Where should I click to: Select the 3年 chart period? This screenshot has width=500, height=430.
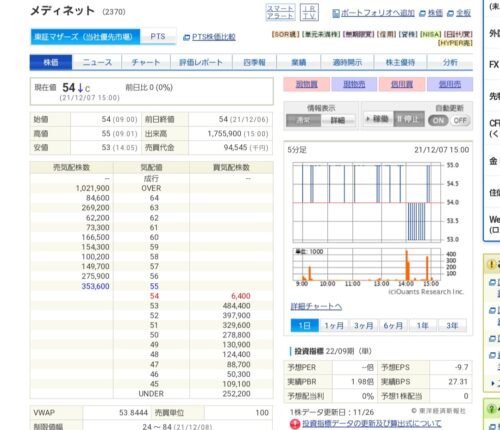[452, 326]
